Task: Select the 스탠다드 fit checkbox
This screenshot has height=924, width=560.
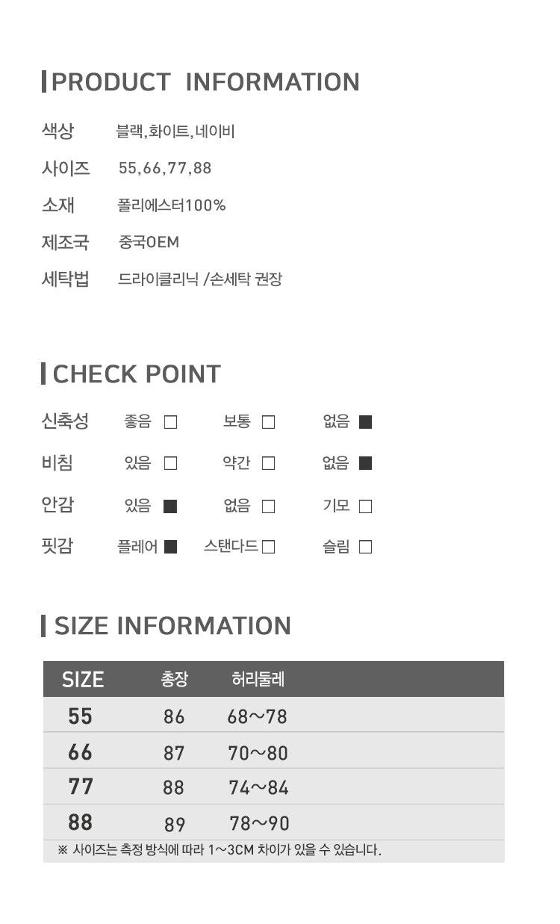Action: point(269,547)
